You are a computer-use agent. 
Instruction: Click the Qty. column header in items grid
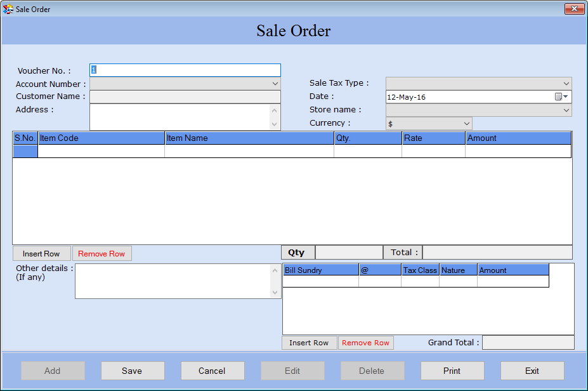coord(368,138)
